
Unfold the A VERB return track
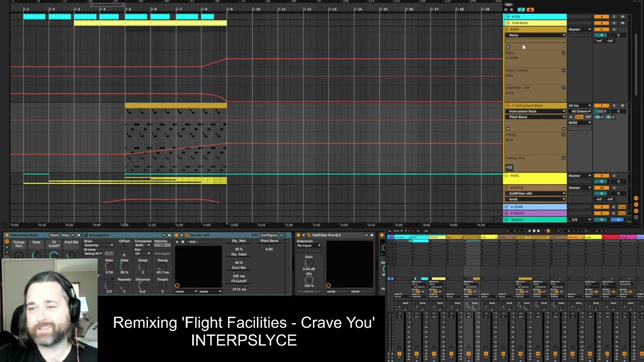(506, 207)
